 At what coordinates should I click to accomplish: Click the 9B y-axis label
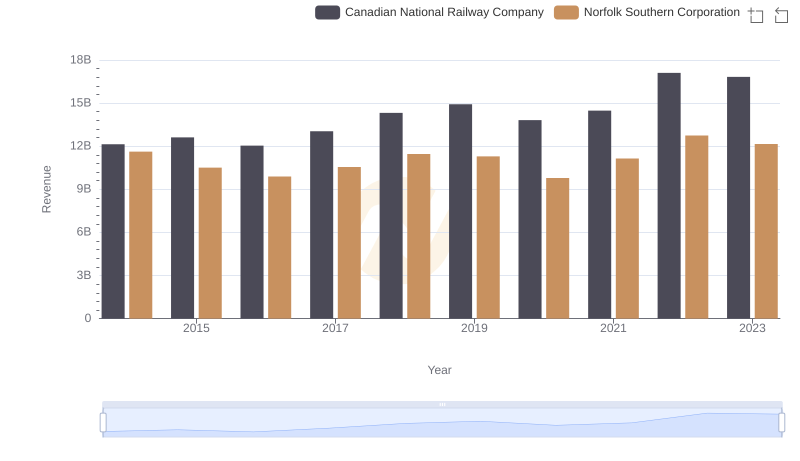tap(84, 189)
